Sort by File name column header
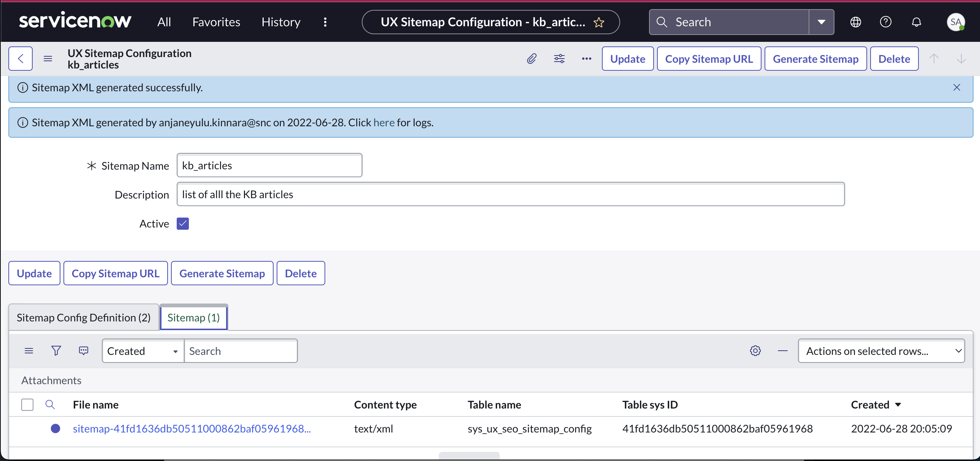The height and width of the screenshot is (461, 980). [x=95, y=405]
